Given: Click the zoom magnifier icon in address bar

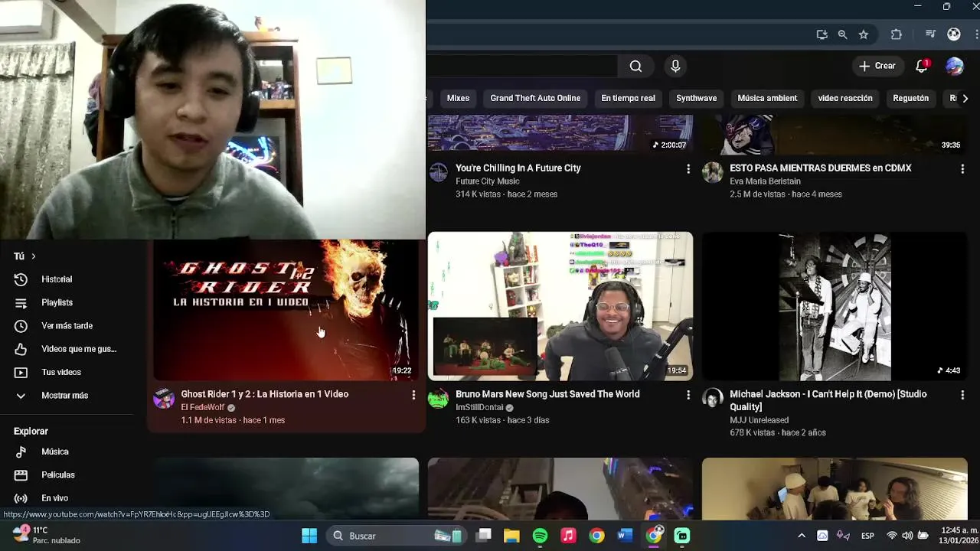Looking at the screenshot, I should click(x=842, y=34).
